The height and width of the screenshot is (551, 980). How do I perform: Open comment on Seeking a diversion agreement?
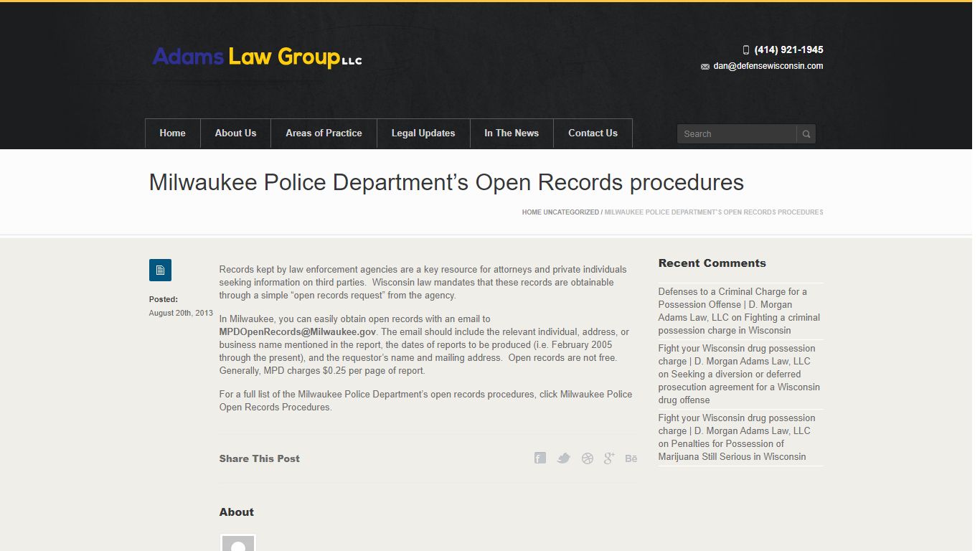(x=739, y=387)
